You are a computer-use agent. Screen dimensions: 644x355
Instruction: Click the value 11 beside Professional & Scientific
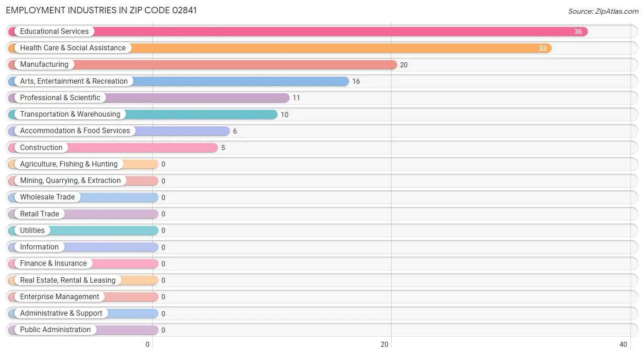[296, 98]
